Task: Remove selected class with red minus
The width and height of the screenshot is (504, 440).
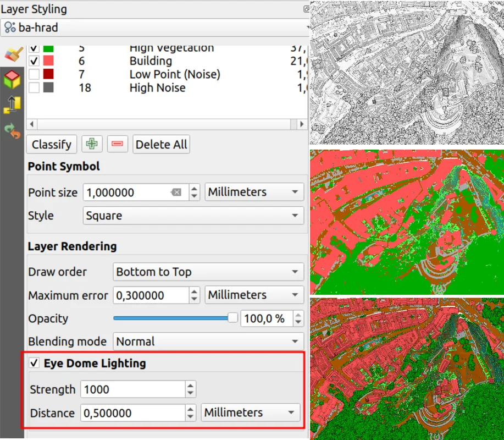Action: click(117, 145)
